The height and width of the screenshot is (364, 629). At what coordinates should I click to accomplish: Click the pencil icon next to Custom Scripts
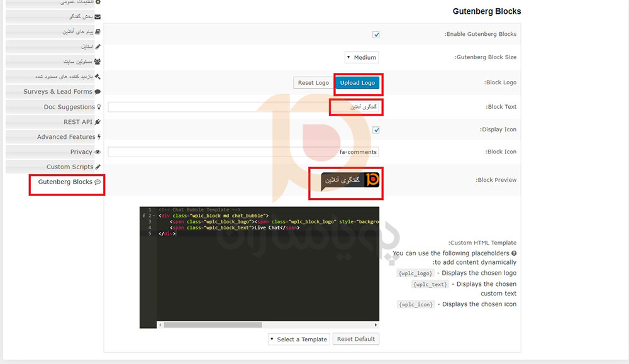[97, 167]
